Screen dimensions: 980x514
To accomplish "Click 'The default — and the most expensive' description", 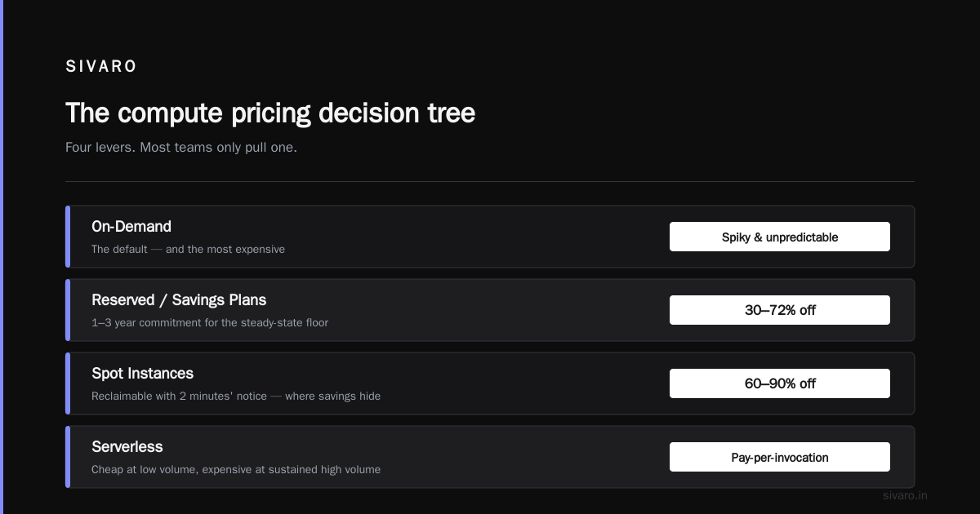I will click(x=188, y=249).
